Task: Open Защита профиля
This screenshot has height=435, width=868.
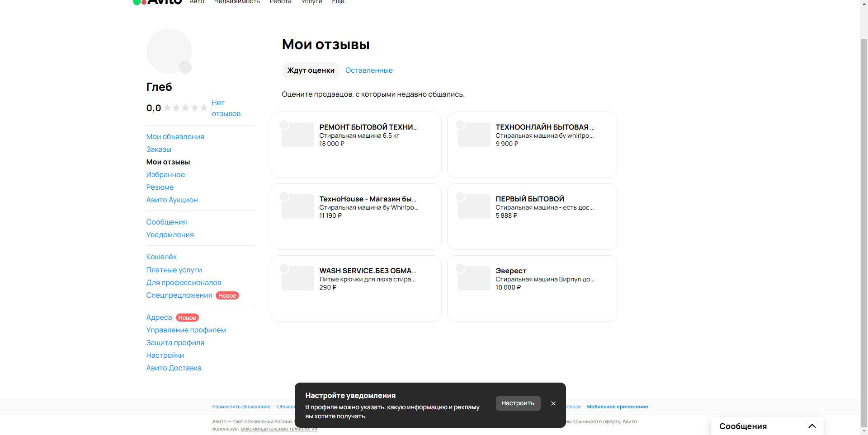Action: click(175, 343)
